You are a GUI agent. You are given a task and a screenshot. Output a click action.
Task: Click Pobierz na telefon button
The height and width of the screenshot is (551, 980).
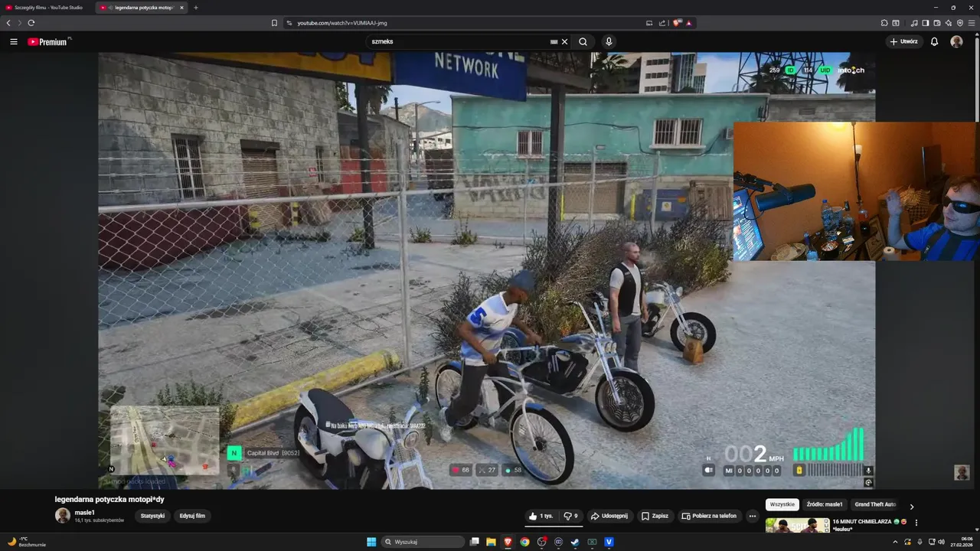[709, 516]
